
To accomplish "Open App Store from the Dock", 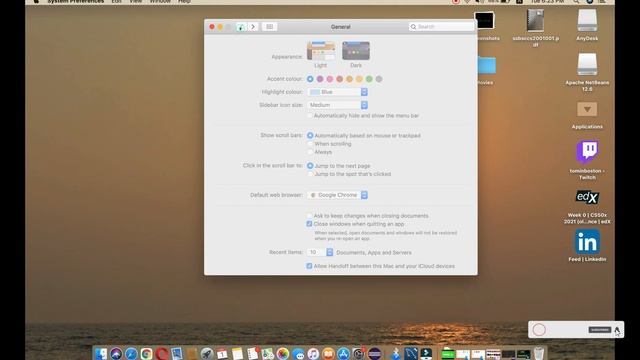I will tap(343, 353).
